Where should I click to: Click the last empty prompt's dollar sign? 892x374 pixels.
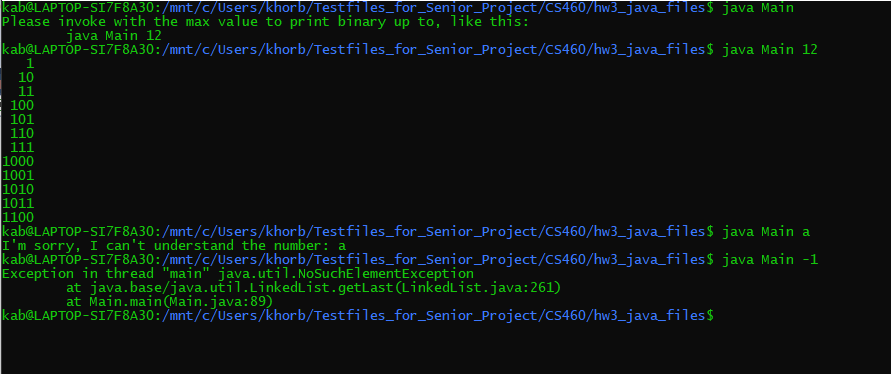709,315
